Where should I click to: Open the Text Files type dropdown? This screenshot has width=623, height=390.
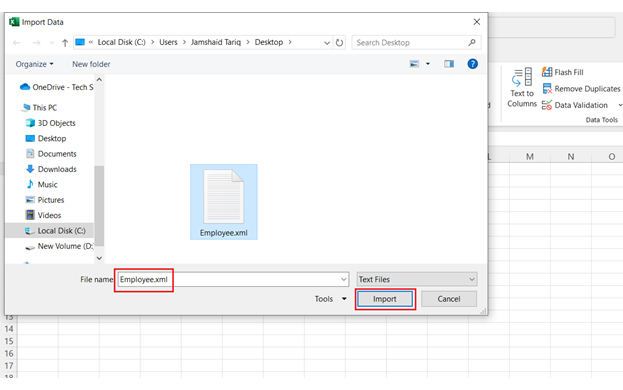pos(417,279)
